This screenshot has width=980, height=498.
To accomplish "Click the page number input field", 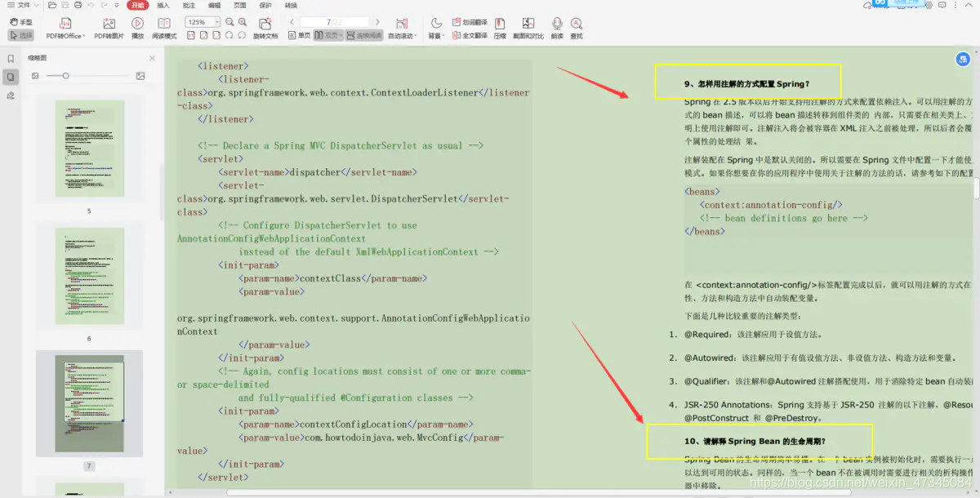I will pos(334,22).
